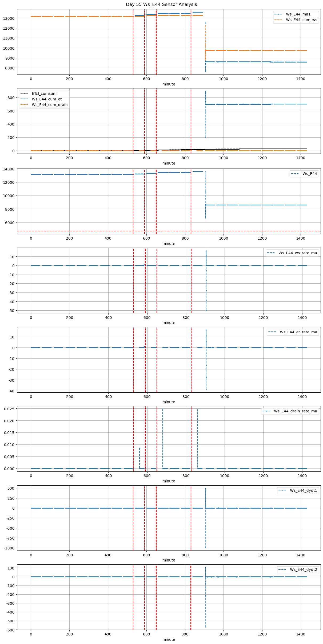
Task: Click the -600 y-axis tick label
Action: pyautogui.click(x=10, y=630)
